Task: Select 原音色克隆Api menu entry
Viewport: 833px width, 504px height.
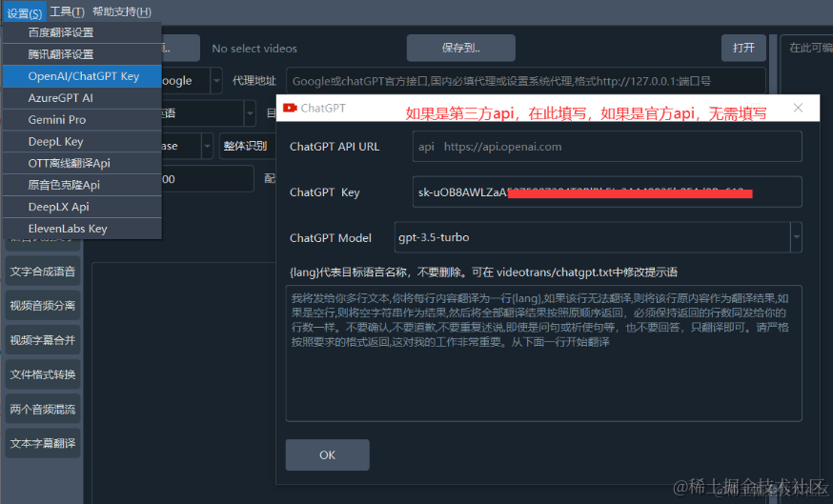Action: coord(82,185)
